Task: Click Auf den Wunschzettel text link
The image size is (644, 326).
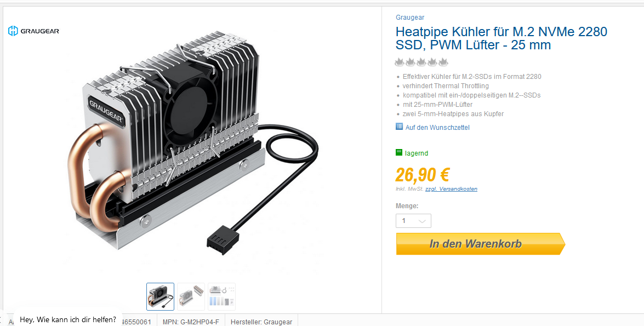Action: click(x=437, y=127)
